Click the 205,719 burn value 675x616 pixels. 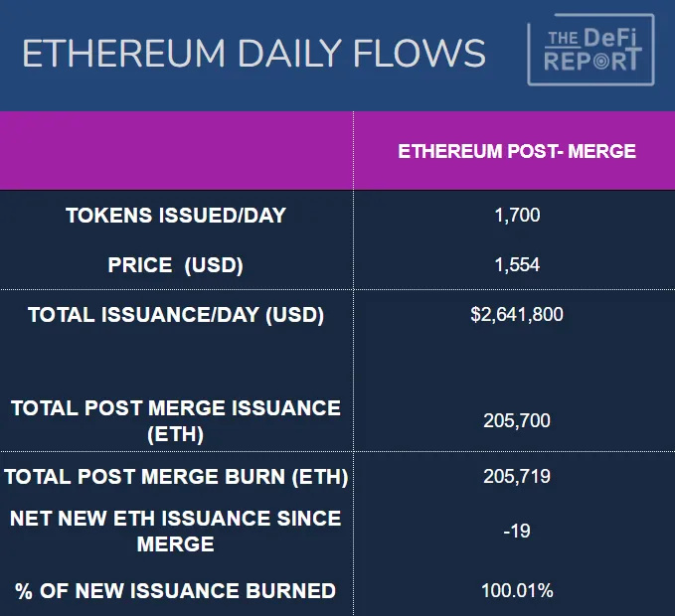tap(517, 477)
